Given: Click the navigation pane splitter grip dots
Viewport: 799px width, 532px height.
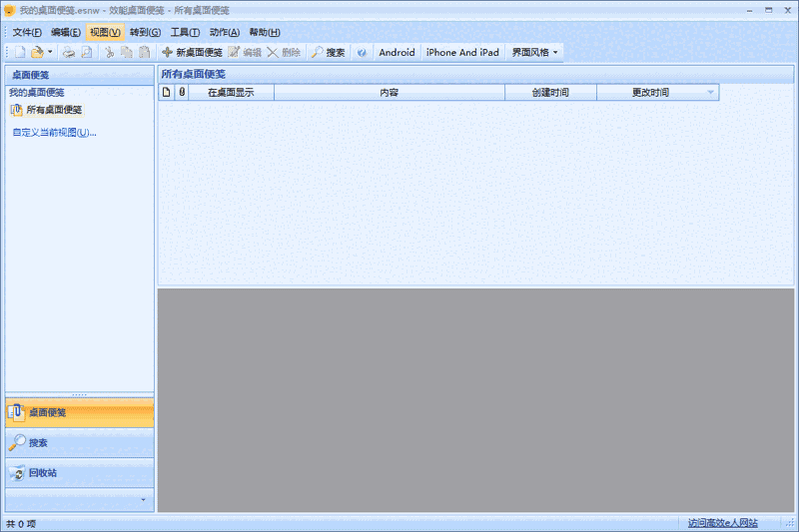Looking at the screenshot, I should pos(79,394).
